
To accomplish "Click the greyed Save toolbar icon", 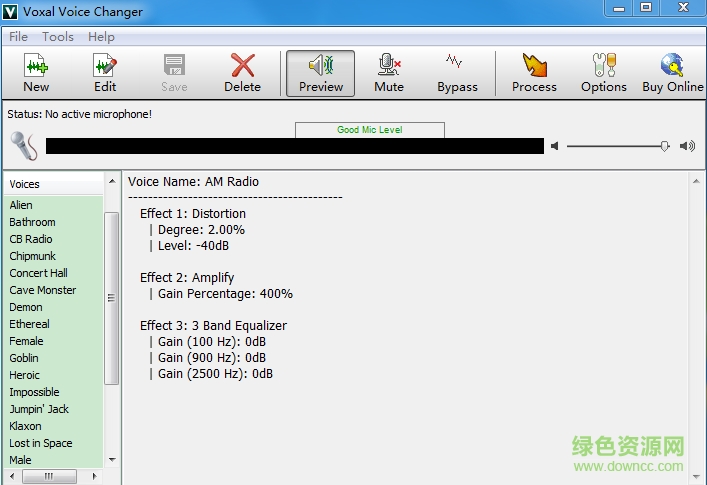I will [x=174, y=73].
